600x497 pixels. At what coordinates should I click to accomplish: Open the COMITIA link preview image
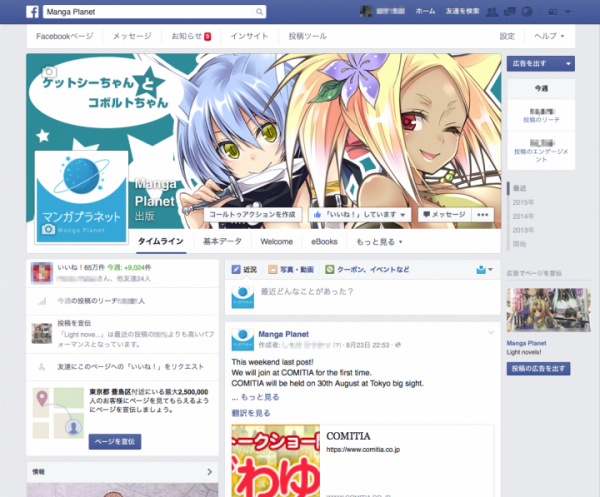276,461
